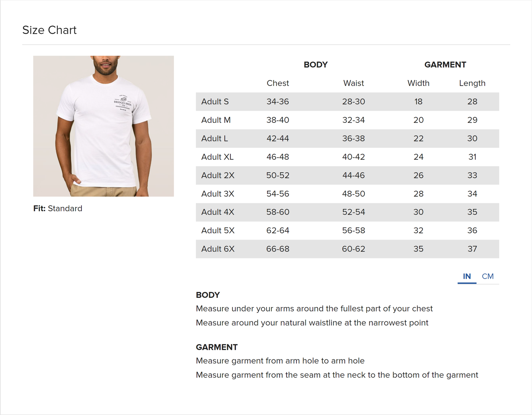Click the Adult 4X row label
This screenshot has width=532, height=415.
pos(218,212)
